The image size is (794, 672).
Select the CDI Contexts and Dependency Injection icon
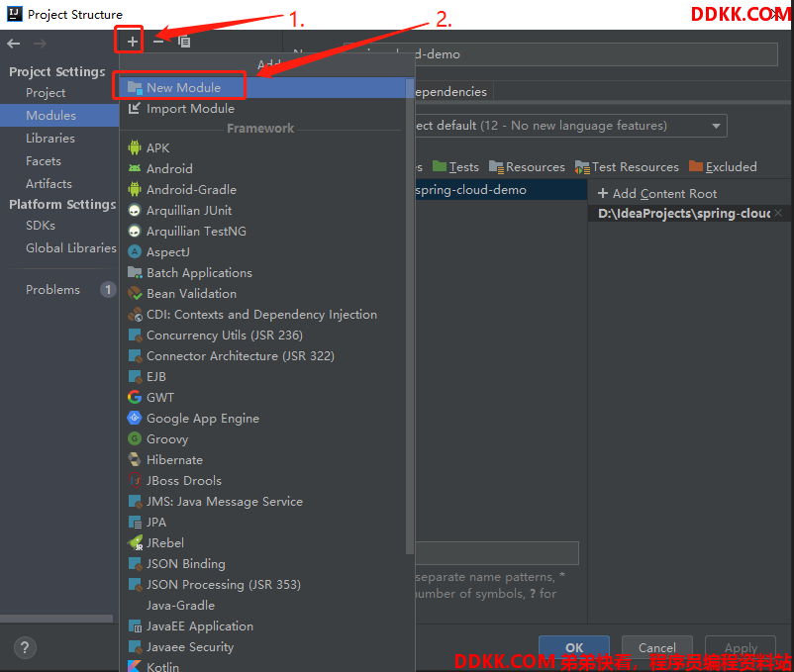[x=135, y=315]
